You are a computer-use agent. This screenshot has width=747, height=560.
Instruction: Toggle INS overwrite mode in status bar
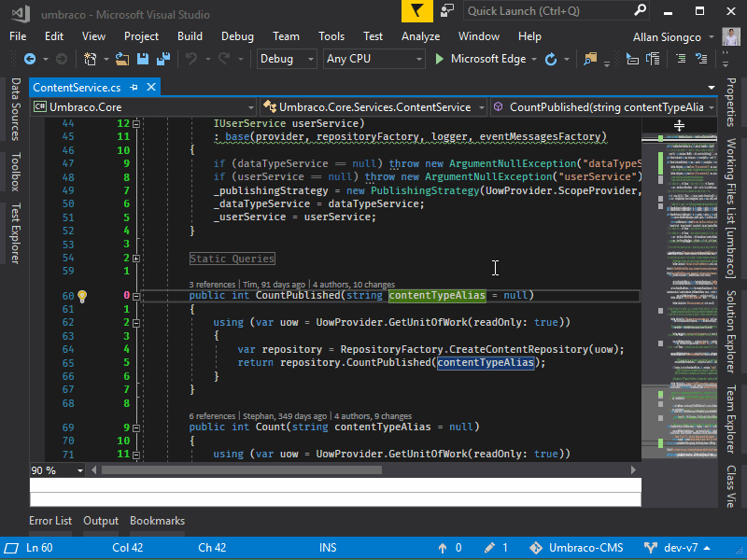[x=328, y=548]
